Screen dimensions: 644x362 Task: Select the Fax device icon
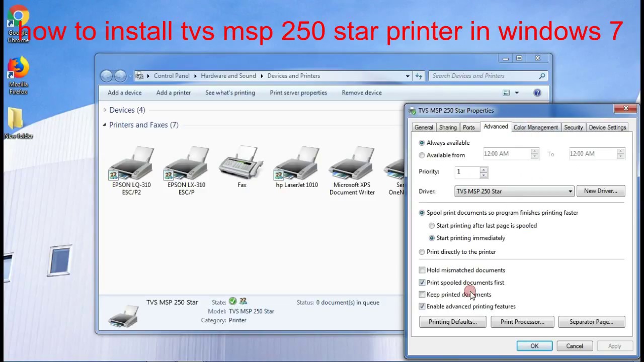point(242,167)
